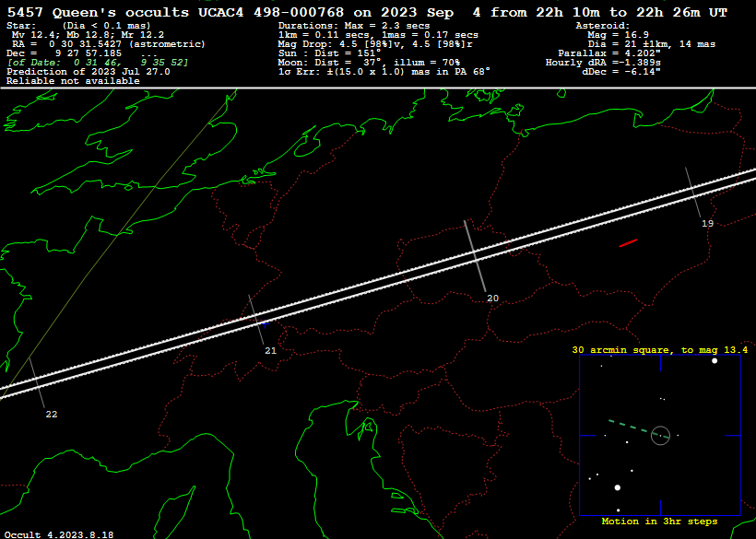Click the 'Reliable not available' text
Image resolution: width=756 pixels, height=539 pixels.
click(x=73, y=81)
